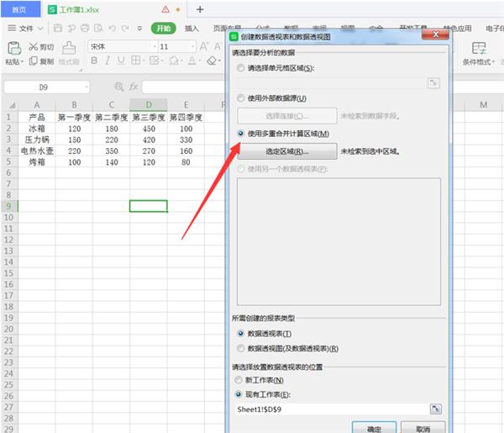This screenshot has width=504, height=433.
Task: Open the Name Box D9 dropdown arrow
Action: click(87, 87)
